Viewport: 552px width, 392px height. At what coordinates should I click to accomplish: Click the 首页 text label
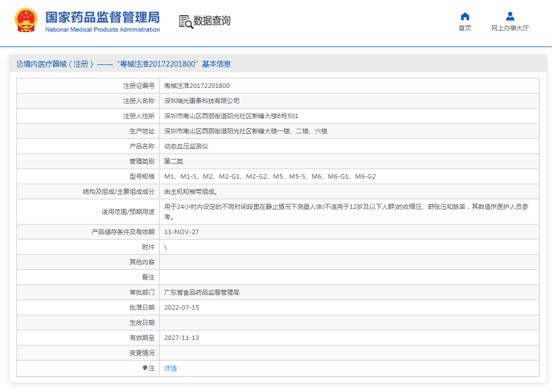tap(465, 28)
